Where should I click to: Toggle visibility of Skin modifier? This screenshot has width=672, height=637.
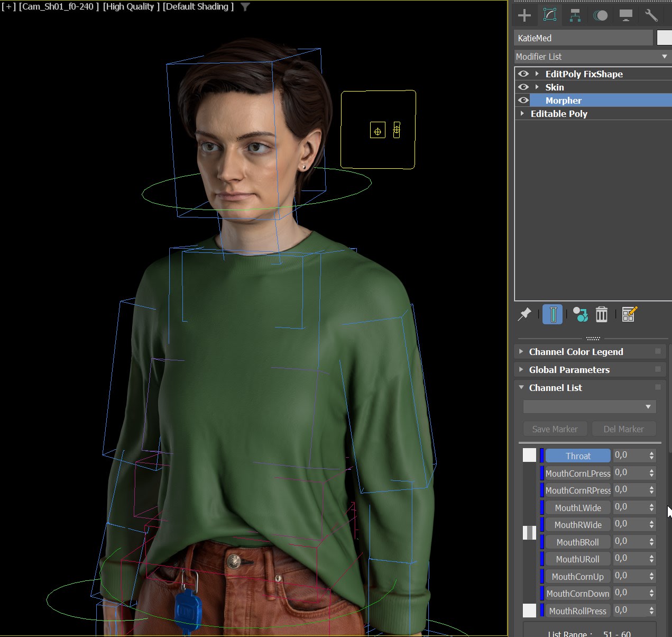tap(523, 87)
